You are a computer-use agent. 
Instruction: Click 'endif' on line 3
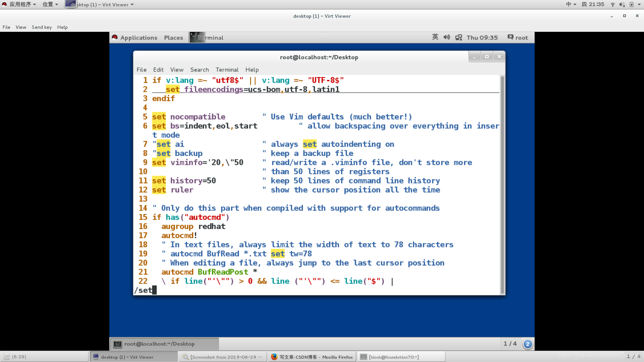(x=164, y=99)
